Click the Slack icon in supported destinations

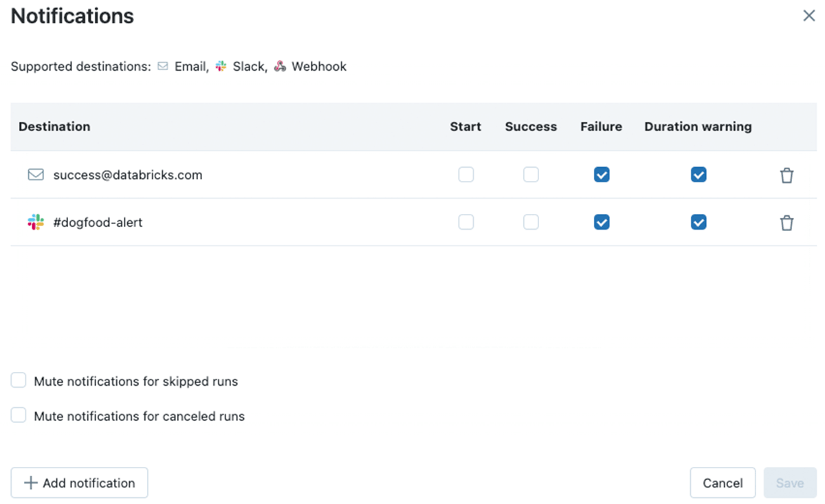(221, 67)
